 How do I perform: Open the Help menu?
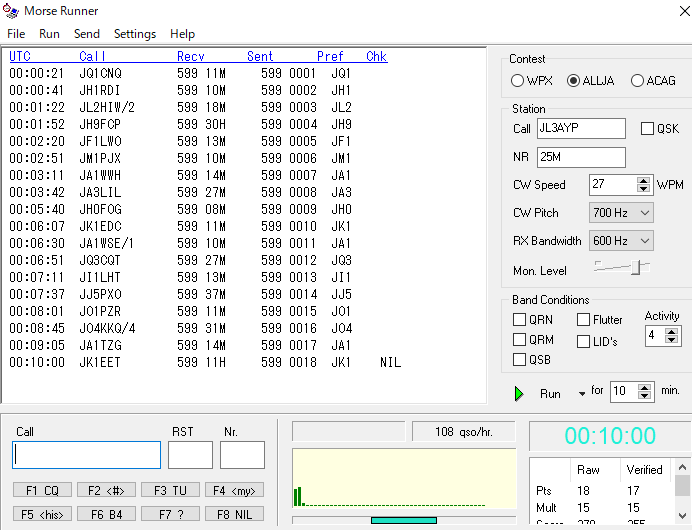point(182,34)
